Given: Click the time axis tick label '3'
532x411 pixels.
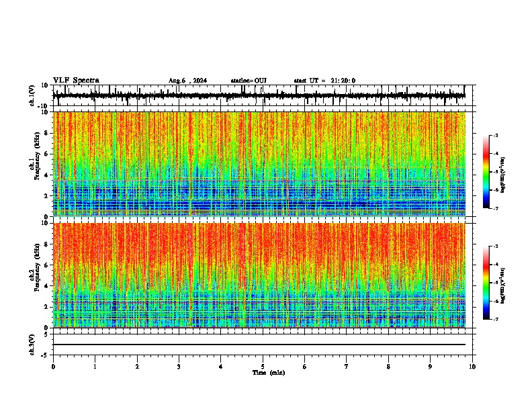Looking at the screenshot, I should (x=179, y=367).
